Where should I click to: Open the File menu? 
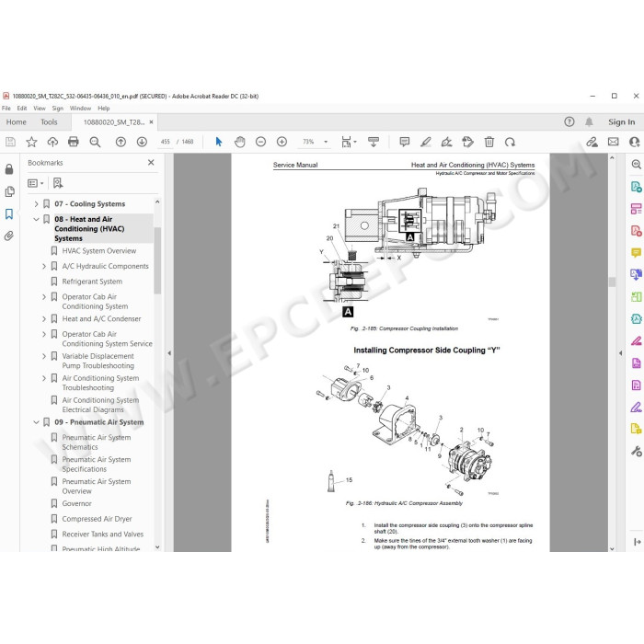(x=6, y=109)
